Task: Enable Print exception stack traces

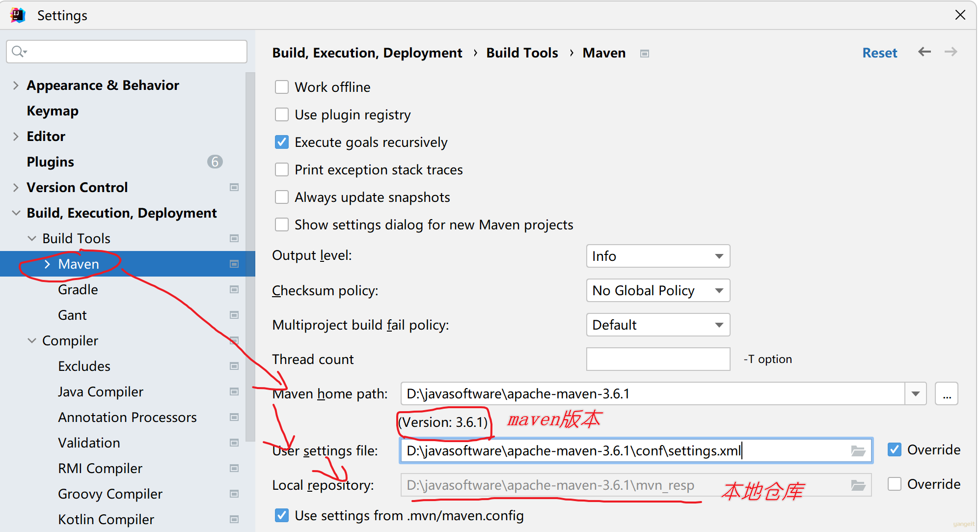Action: click(x=282, y=169)
